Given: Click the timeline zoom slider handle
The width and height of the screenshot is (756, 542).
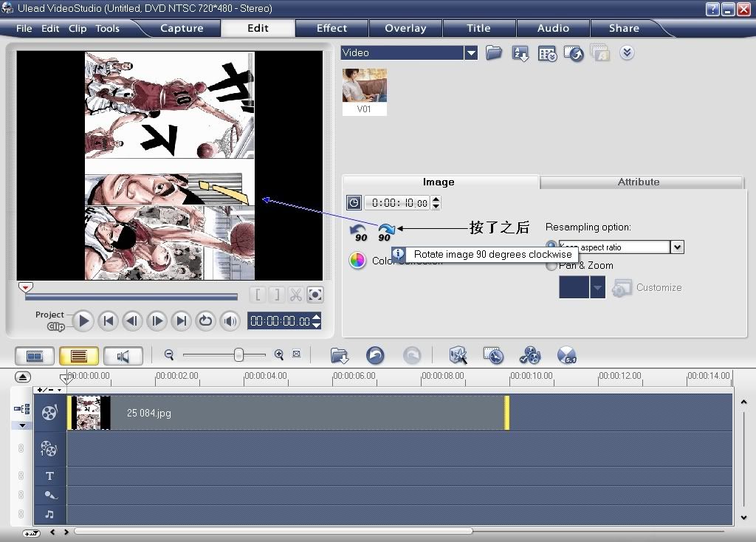Looking at the screenshot, I should pos(238,355).
